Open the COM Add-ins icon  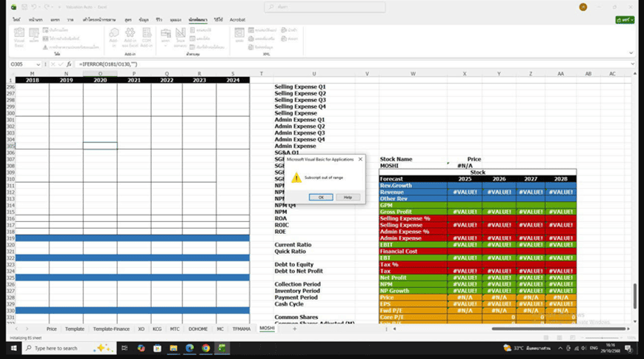click(146, 36)
